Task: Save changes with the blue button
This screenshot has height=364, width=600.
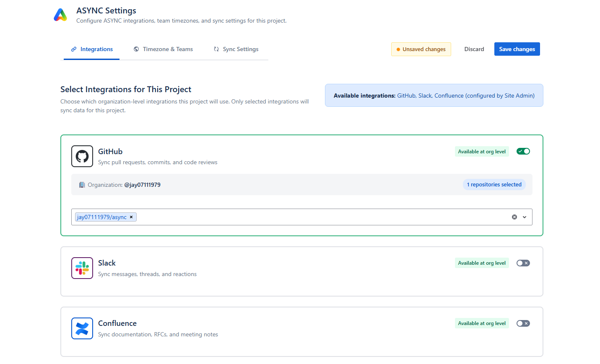Action: click(517, 49)
